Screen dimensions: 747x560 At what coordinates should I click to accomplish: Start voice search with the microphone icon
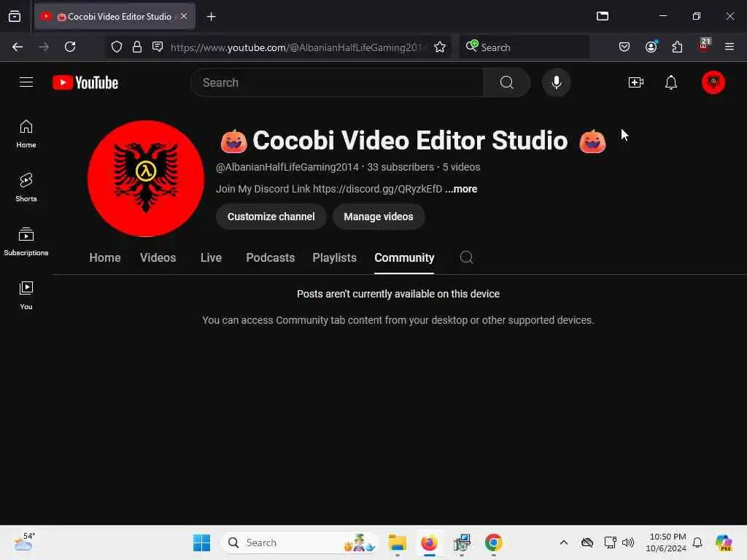point(556,82)
